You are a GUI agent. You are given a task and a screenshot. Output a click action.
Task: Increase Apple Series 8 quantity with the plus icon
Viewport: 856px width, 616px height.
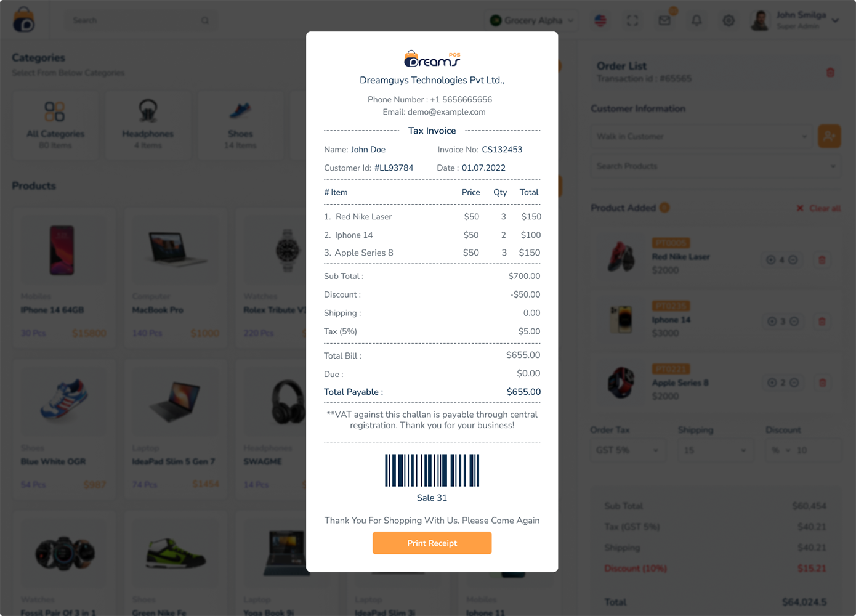772,383
